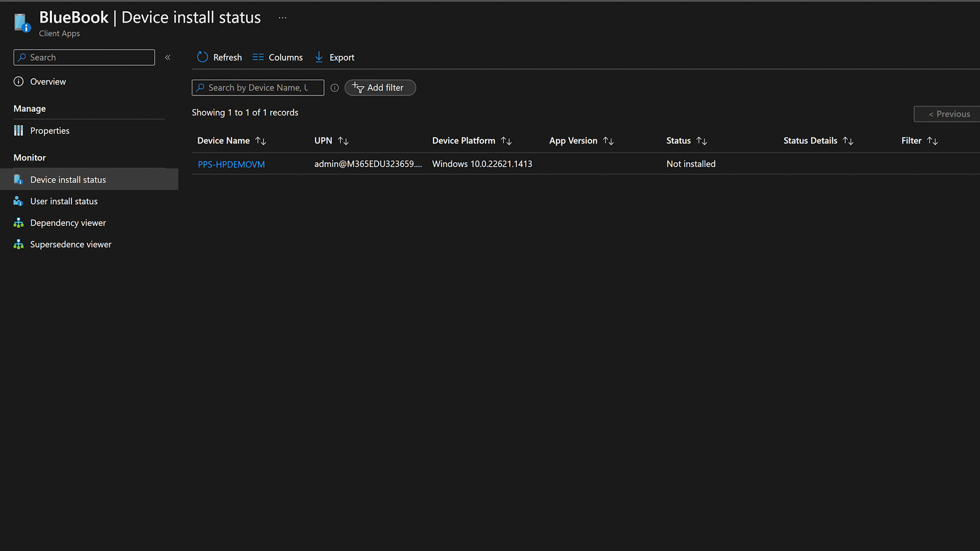Collapse the sidebar with double chevron
The width and height of the screenshot is (980, 551).
point(167,58)
